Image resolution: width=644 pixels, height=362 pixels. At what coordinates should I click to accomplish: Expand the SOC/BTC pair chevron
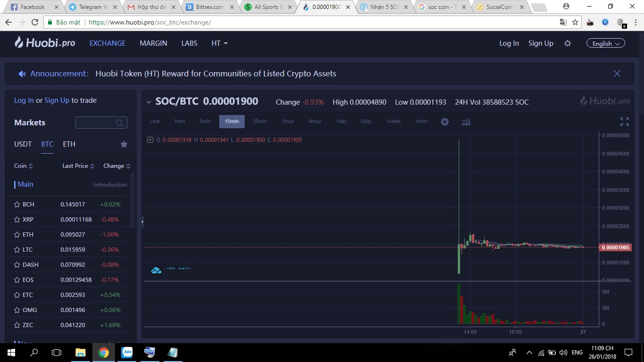[x=149, y=102]
